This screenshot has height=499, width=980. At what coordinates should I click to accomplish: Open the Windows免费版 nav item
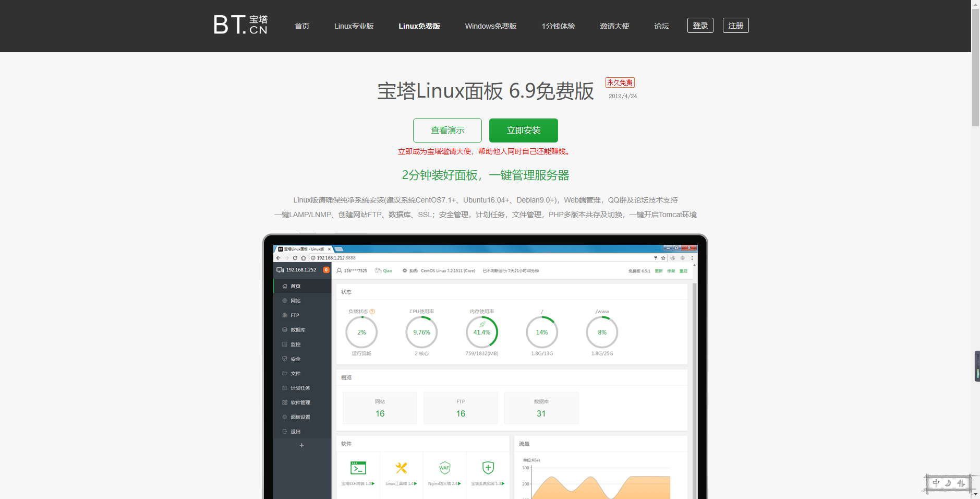491,26
